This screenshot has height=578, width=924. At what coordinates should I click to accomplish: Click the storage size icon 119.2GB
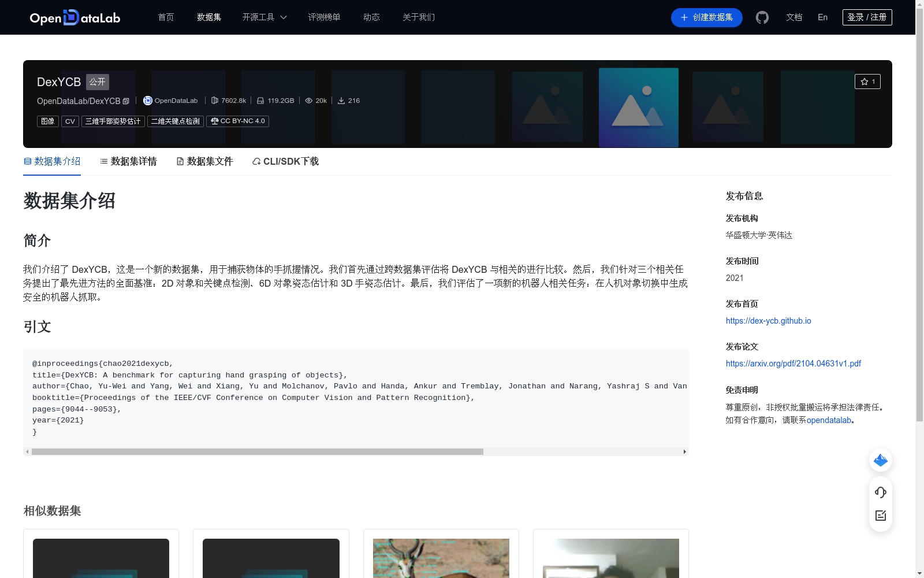point(260,101)
